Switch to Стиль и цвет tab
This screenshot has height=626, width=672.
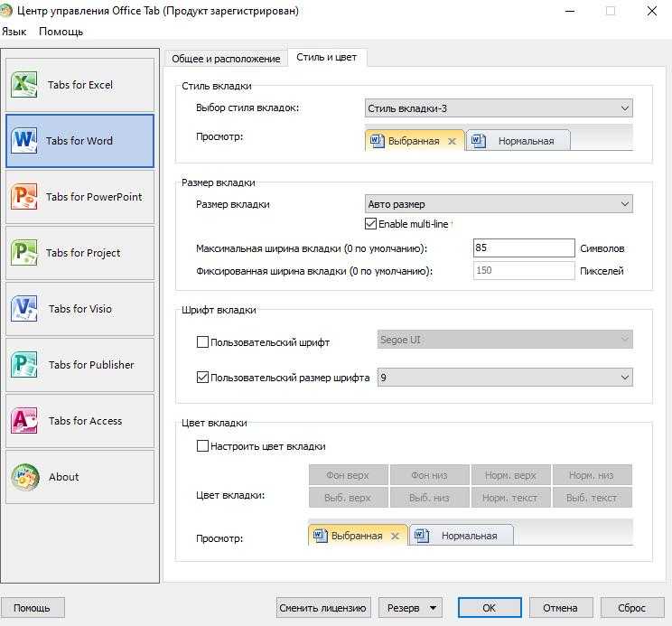[x=327, y=58]
